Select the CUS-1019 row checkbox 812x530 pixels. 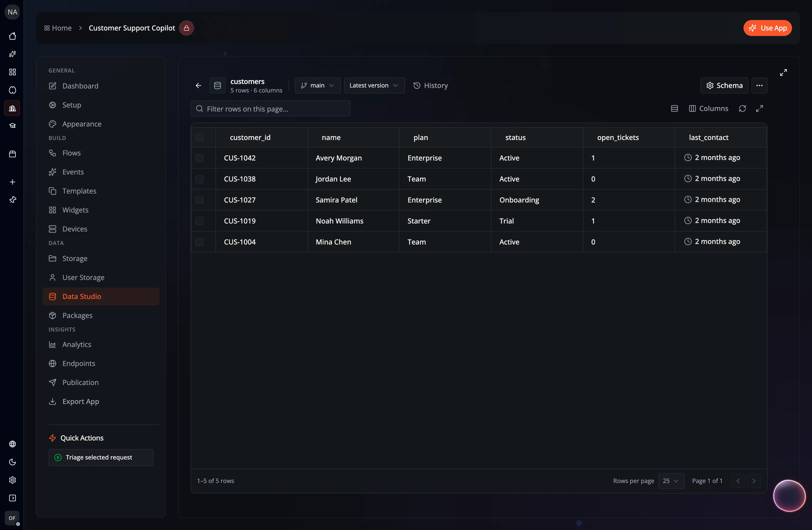point(199,221)
